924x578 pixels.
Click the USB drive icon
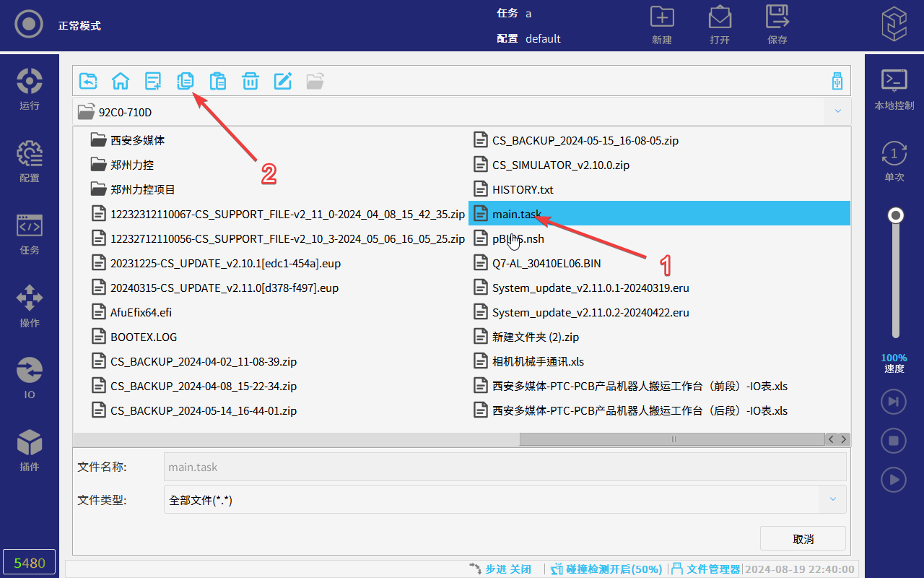point(837,81)
